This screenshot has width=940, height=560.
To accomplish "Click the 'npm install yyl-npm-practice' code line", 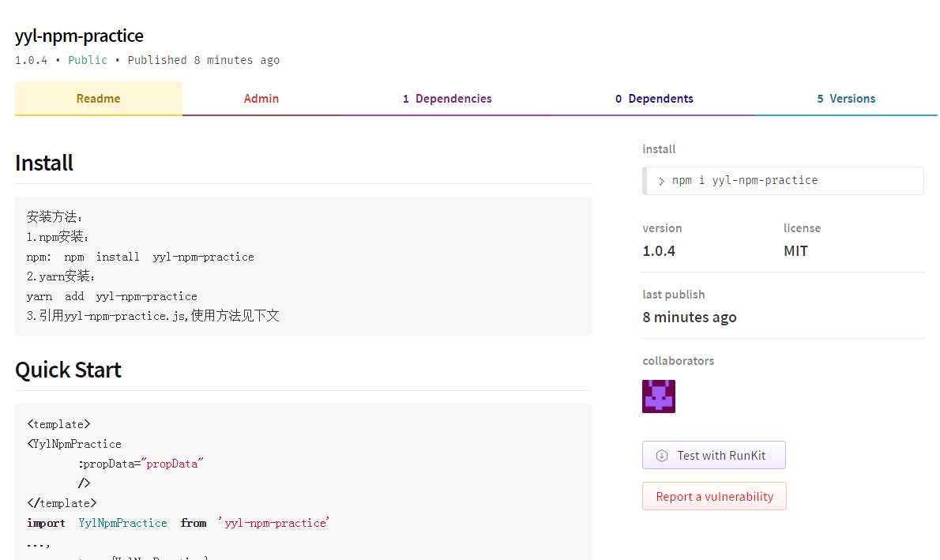I will tap(141, 257).
